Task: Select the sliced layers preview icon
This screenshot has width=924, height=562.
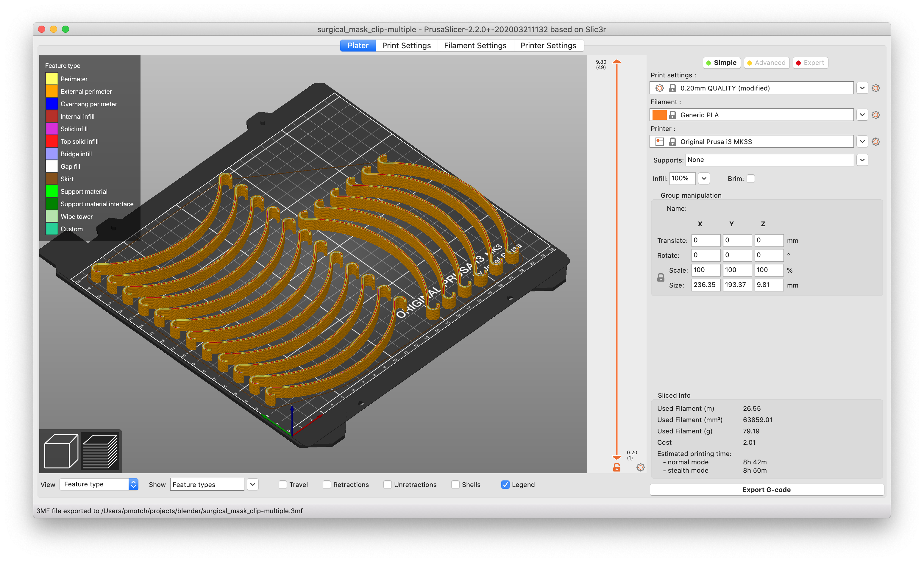Action: coord(100,451)
